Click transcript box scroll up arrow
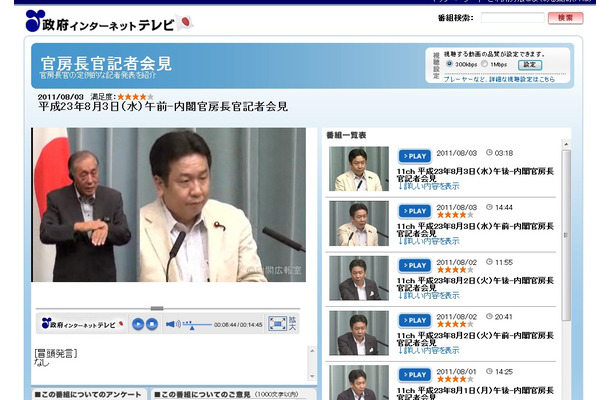610x400 pixels. pos(312,351)
